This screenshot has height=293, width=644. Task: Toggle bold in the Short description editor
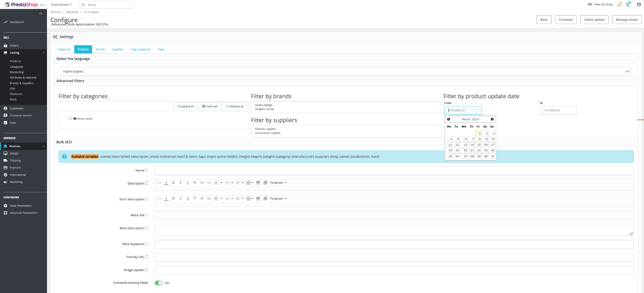173,199
